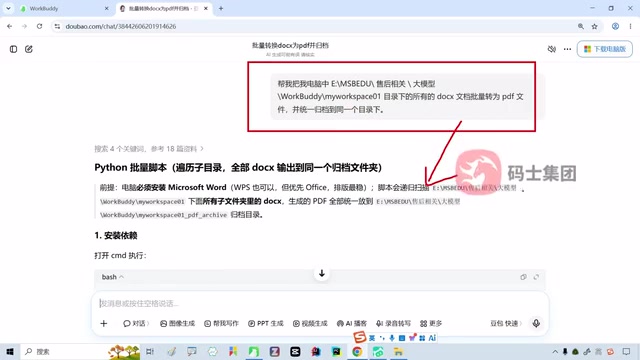This screenshot has height=360, width=640.
Task: Open the browser zoom magnifier icon
Action: click(x=580, y=26)
